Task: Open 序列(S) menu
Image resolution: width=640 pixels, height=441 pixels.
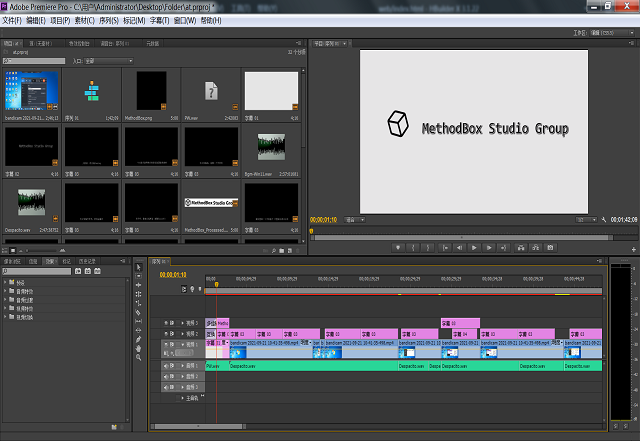Action: click(x=108, y=20)
